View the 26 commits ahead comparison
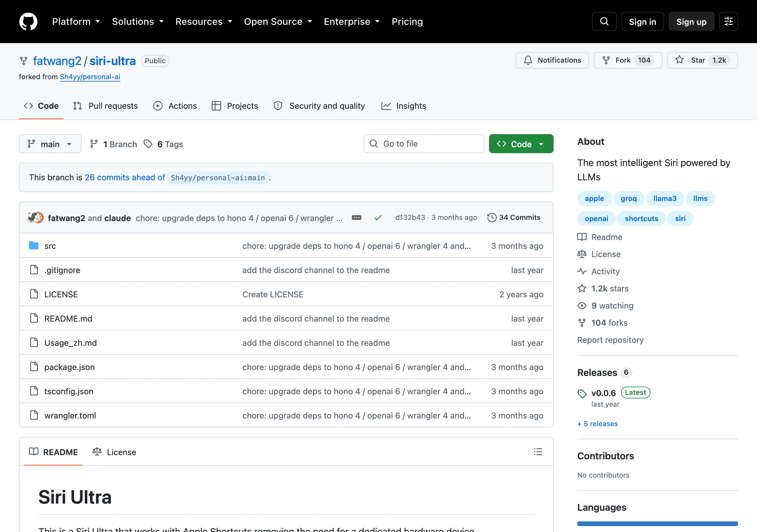This screenshot has width=757, height=532. 124,177
